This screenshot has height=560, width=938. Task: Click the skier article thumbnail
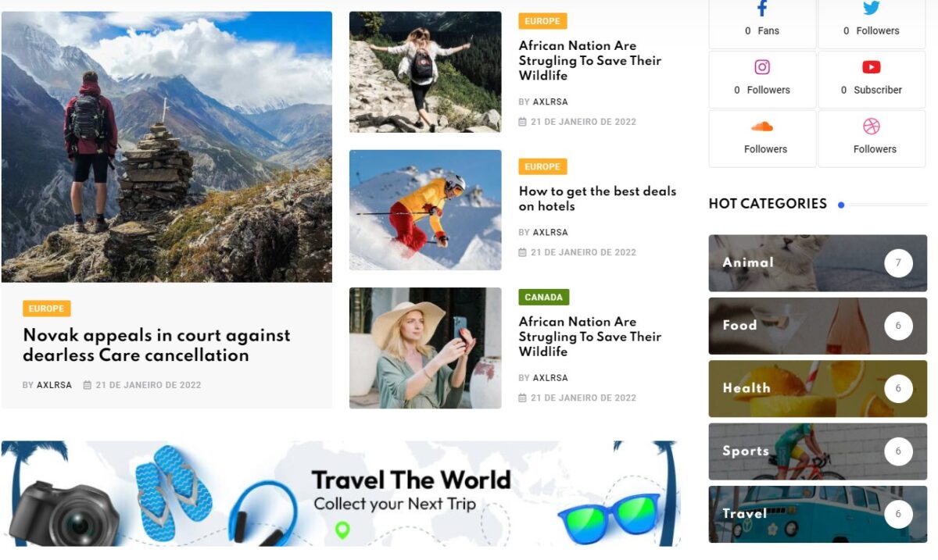[x=425, y=210]
